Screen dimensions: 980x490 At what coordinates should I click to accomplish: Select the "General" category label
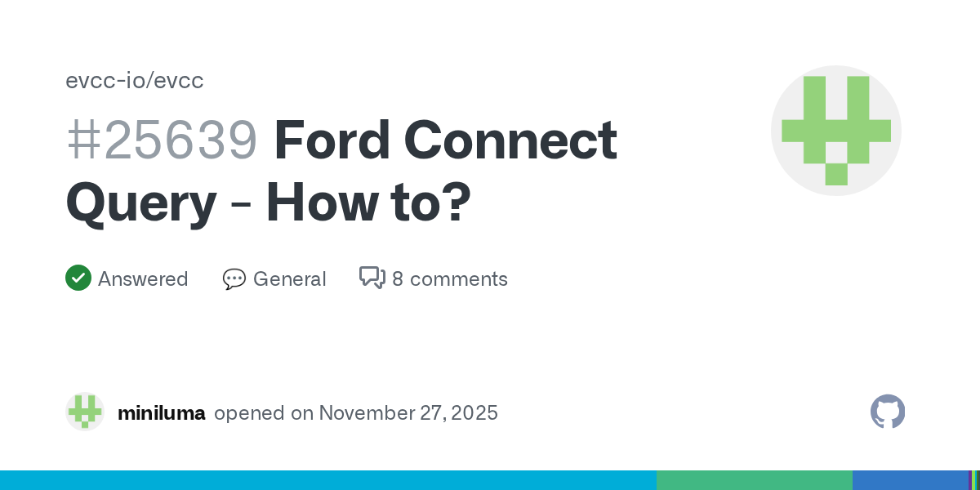click(x=289, y=279)
